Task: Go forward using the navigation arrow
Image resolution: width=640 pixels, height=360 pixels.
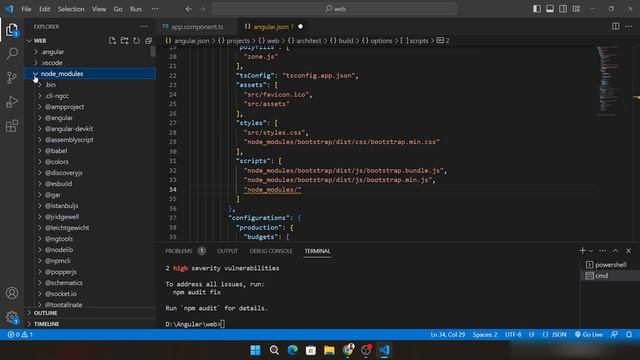Action: click(202, 9)
